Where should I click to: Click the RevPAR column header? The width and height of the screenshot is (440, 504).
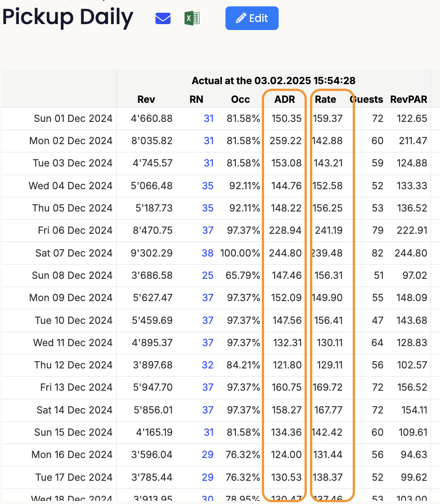point(409,100)
